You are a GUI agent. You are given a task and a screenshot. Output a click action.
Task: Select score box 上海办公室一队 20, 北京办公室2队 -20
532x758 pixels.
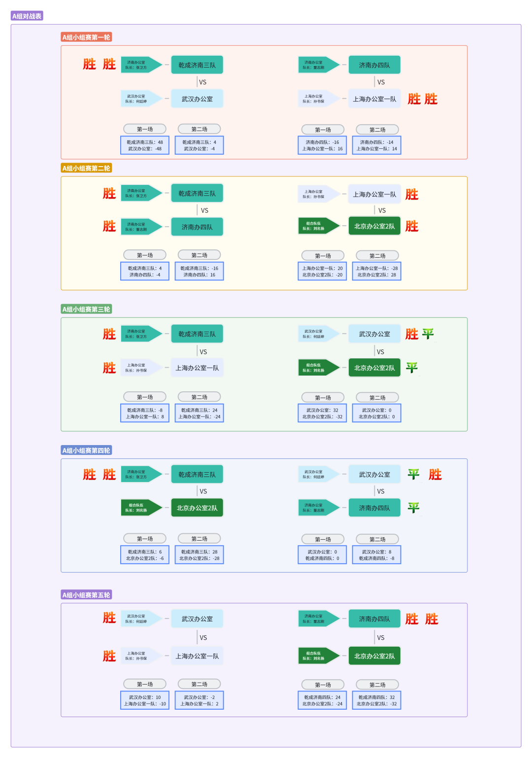tap(322, 272)
